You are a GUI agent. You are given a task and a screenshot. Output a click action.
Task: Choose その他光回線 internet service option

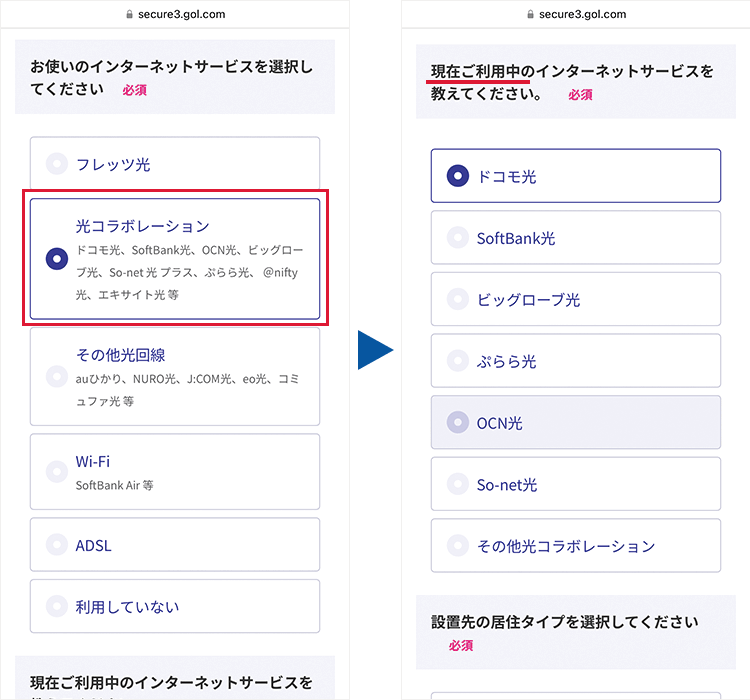pyautogui.click(x=175, y=377)
